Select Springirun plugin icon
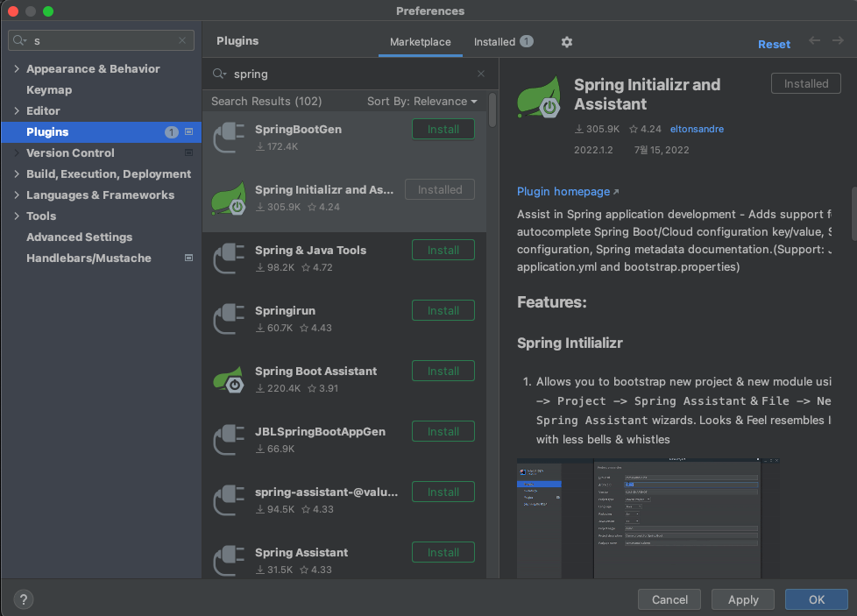 (x=229, y=319)
